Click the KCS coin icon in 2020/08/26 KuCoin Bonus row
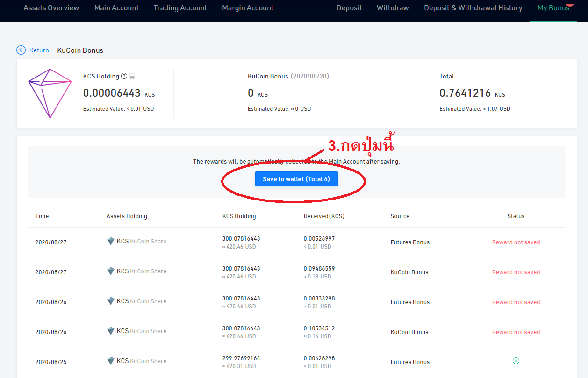Viewport: 588px width, 378px height. pyautogui.click(x=111, y=331)
